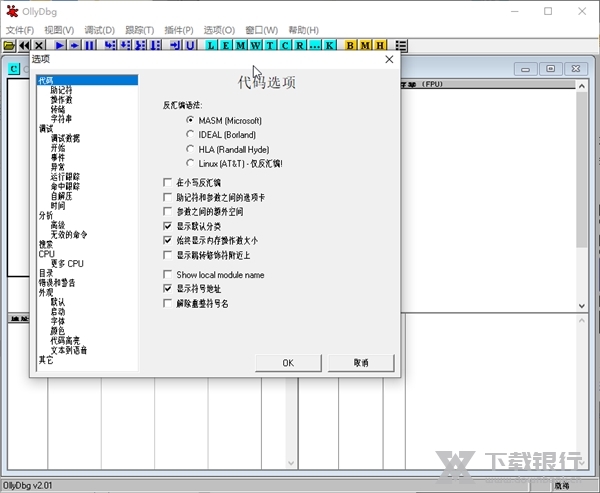The image size is (600, 493).
Task: Click the Execute till return icon
Action: click(175, 46)
